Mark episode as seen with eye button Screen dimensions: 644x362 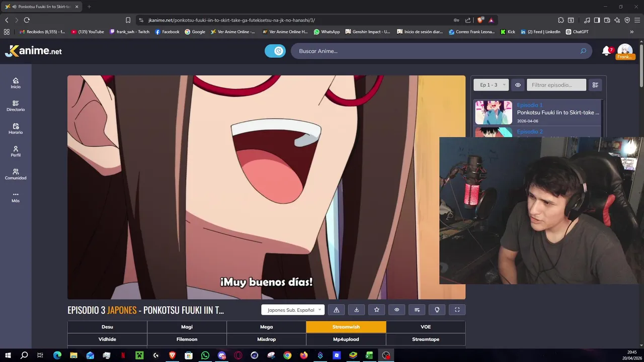point(397,310)
